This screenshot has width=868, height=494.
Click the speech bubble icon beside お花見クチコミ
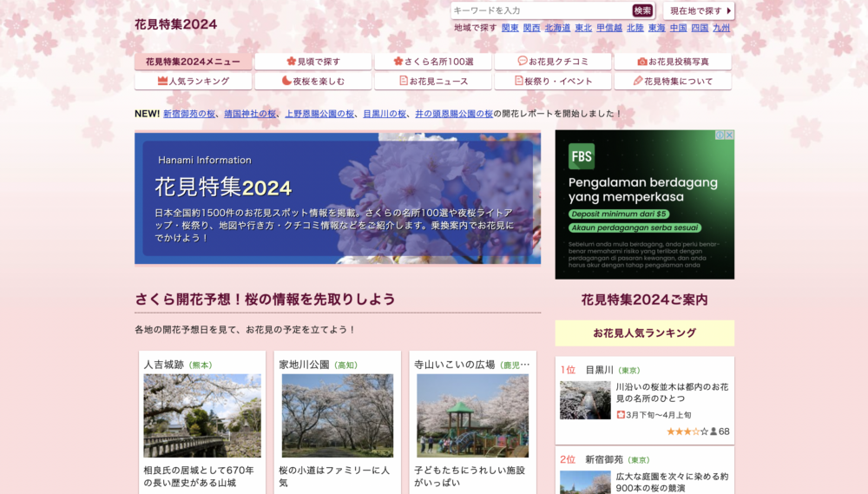tap(522, 61)
